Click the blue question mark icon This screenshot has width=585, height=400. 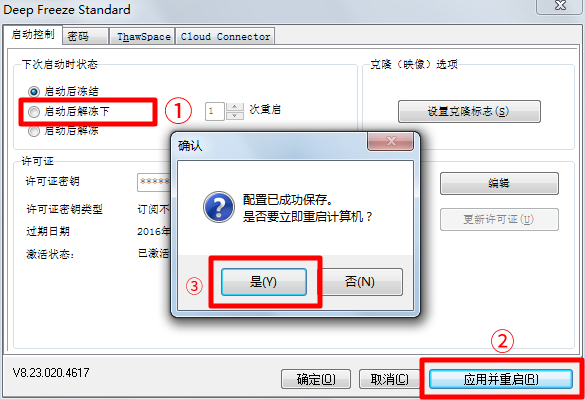(219, 207)
